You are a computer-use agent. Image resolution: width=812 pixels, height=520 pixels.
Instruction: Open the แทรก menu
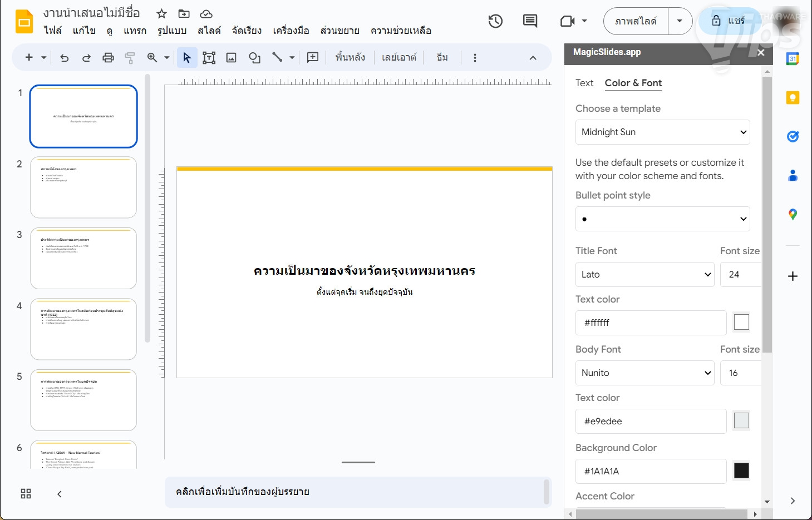135,31
